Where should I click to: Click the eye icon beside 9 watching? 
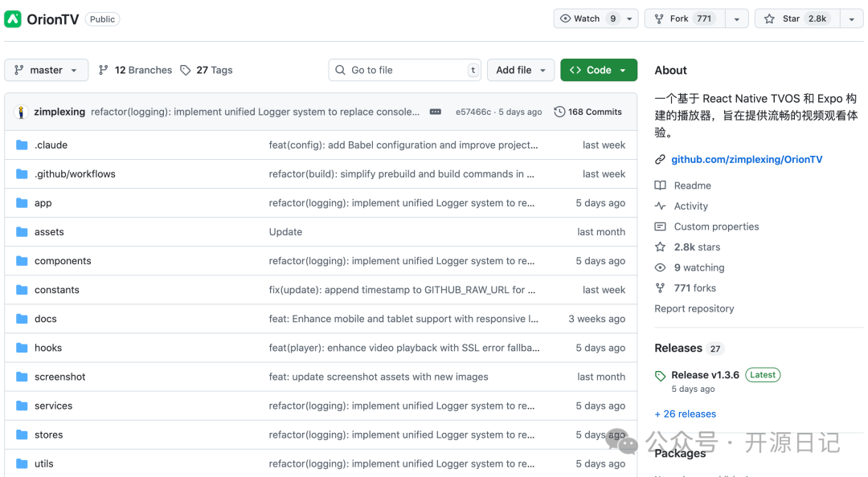point(660,267)
